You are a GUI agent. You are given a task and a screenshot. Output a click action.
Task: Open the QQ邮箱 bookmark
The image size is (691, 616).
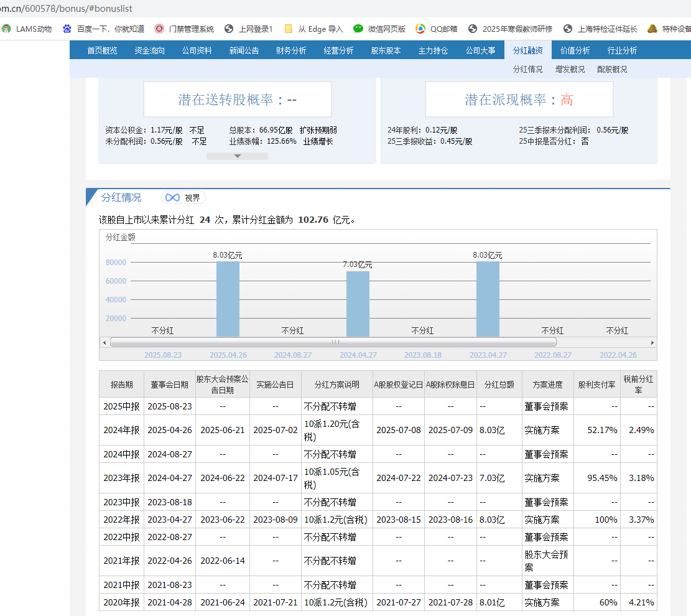point(438,29)
